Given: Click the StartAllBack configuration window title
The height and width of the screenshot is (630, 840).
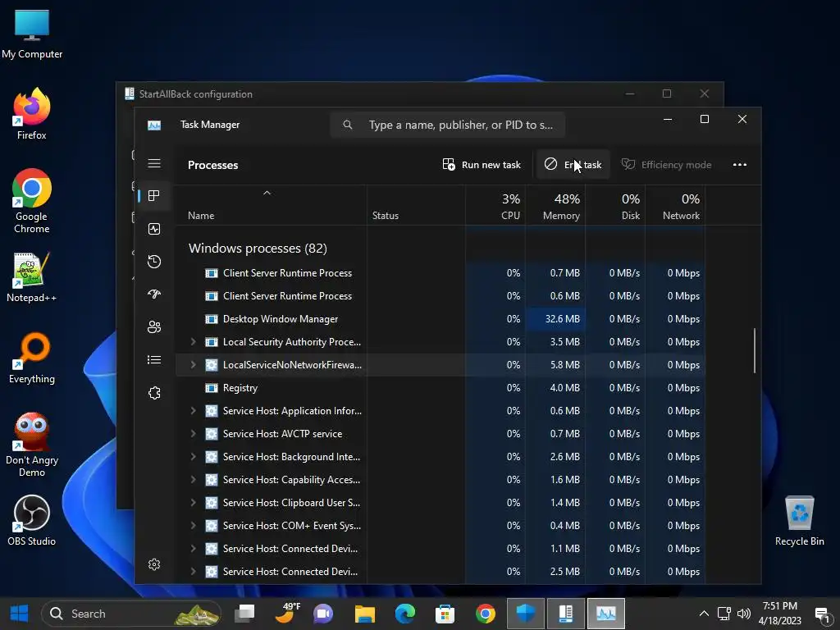Looking at the screenshot, I should (195, 94).
